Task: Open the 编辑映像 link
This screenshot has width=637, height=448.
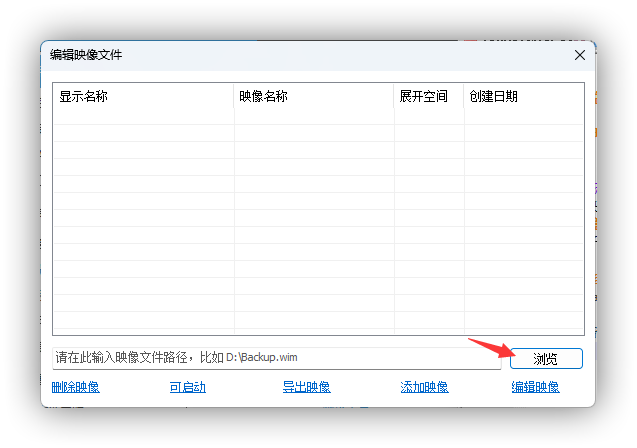Action: 535,387
